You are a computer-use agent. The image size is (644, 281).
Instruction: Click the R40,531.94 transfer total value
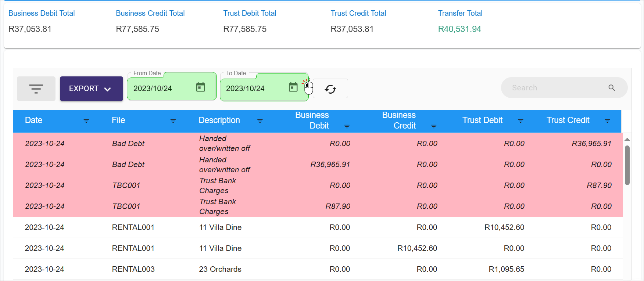(459, 29)
